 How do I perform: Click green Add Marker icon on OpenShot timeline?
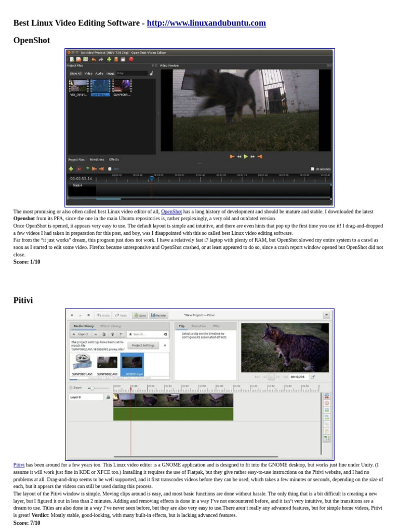coord(88,169)
